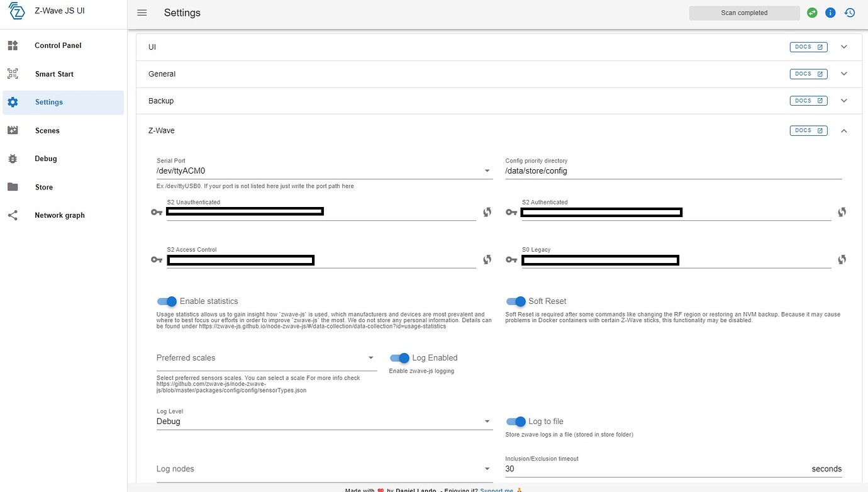868x492 pixels.
Task: Click the Network graph share icon
Action: 13,215
